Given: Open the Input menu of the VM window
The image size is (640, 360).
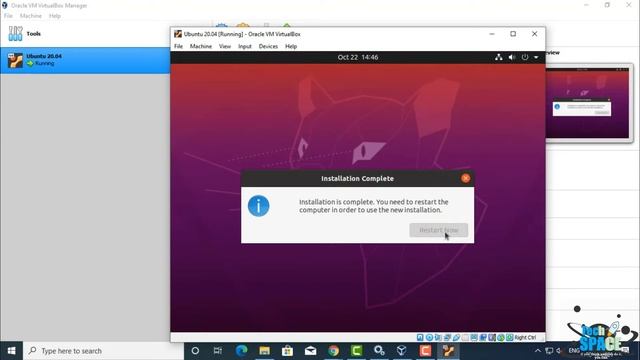Looking at the screenshot, I should point(244,46).
